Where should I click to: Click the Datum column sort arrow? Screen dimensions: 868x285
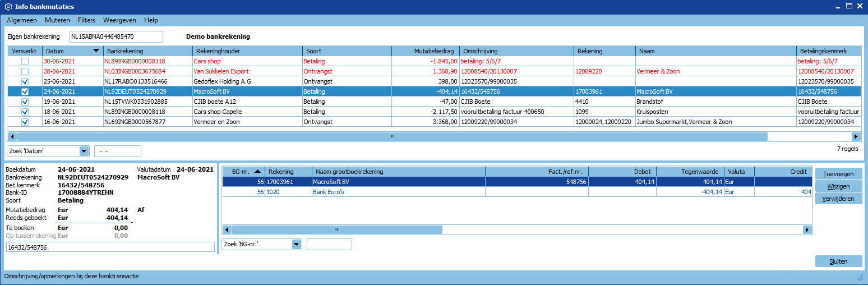(x=96, y=51)
